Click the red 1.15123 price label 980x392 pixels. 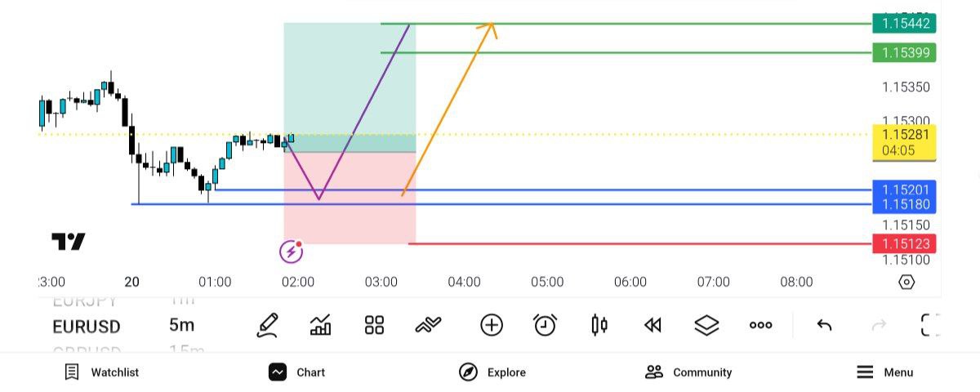coord(904,243)
